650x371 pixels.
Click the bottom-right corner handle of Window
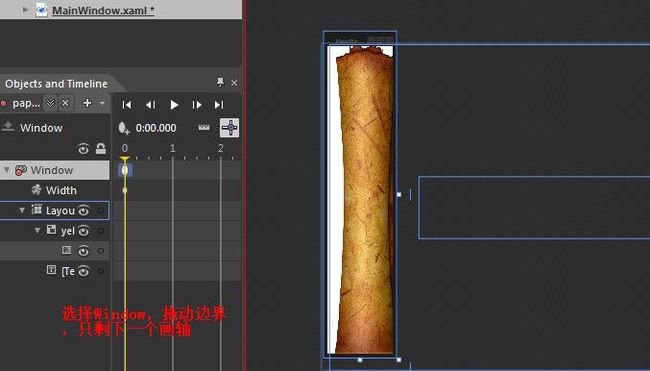click(x=399, y=360)
